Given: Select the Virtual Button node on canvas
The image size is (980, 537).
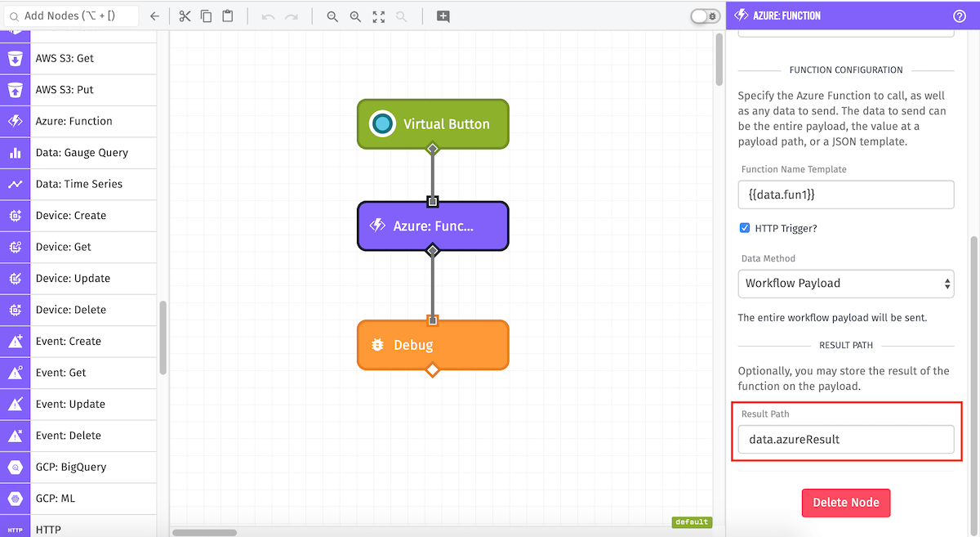Looking at the screenshot, I should tap(433, 124).
